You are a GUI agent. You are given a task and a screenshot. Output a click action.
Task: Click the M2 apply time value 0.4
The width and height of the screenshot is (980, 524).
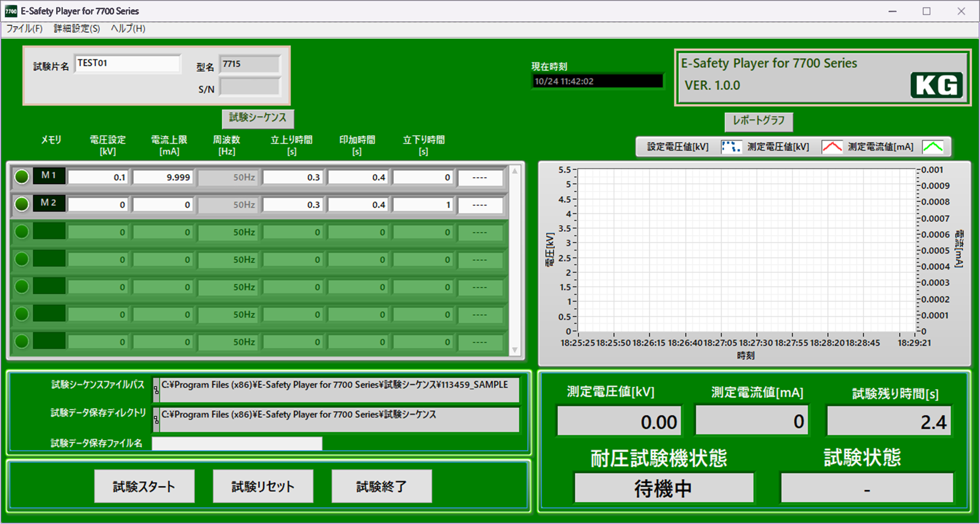click(358, 205)
